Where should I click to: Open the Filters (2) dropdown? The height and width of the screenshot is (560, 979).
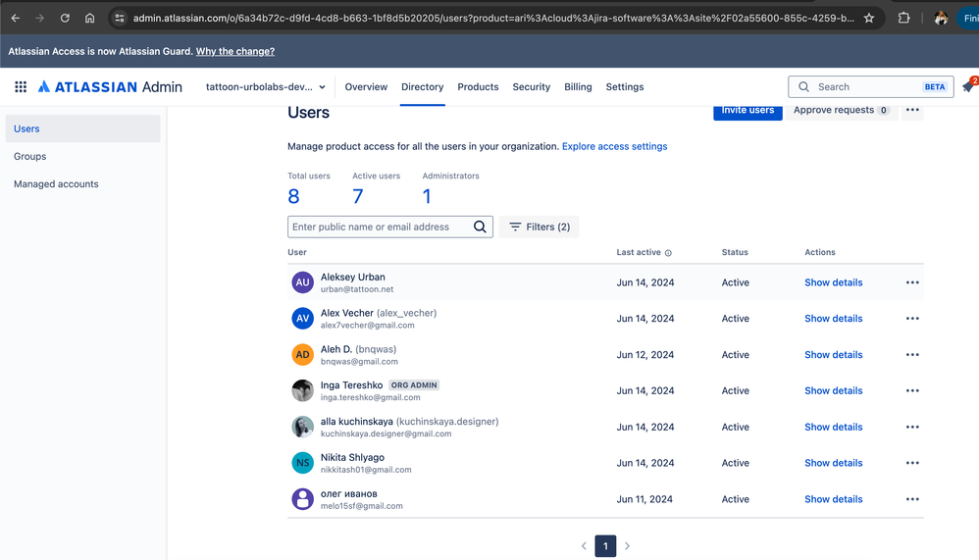[540, 228]
